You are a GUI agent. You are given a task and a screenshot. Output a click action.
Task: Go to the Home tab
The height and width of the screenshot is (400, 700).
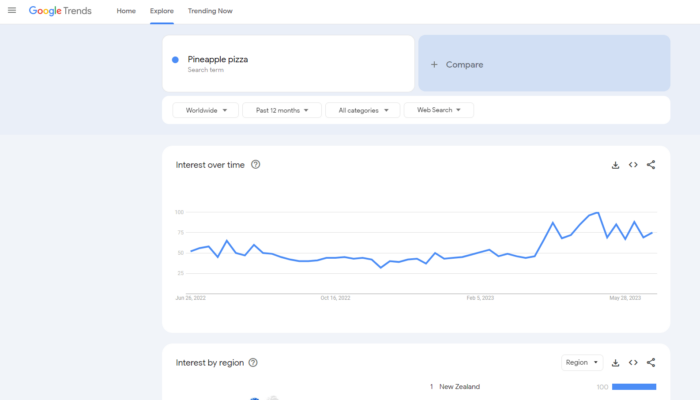pyautogui.click(x=126, y=11)
